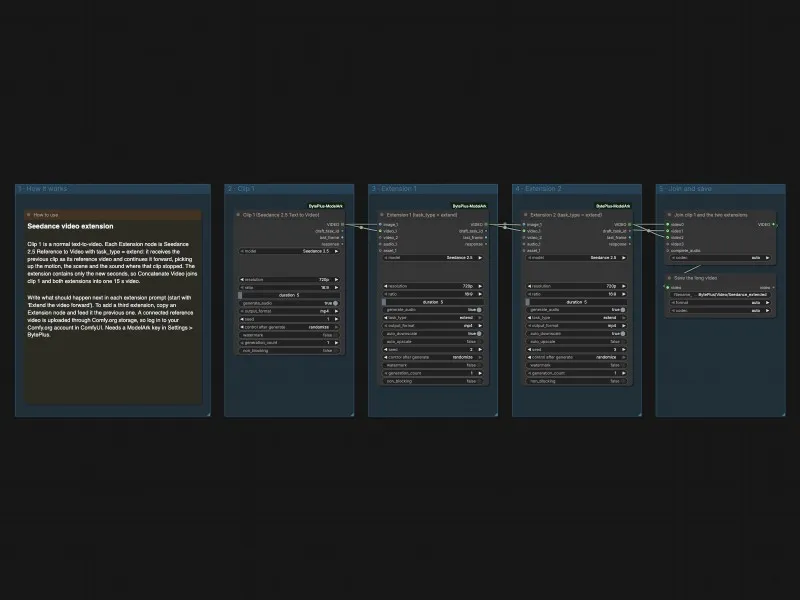
Task: Collapse the Join clip 1 and two extensions node dot
Action: (x=669, y=215)
